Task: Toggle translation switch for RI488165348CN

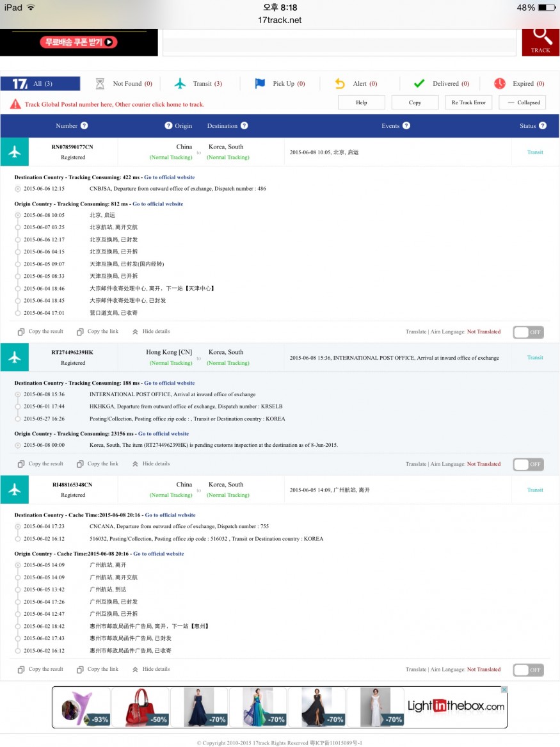Action: 529,670
